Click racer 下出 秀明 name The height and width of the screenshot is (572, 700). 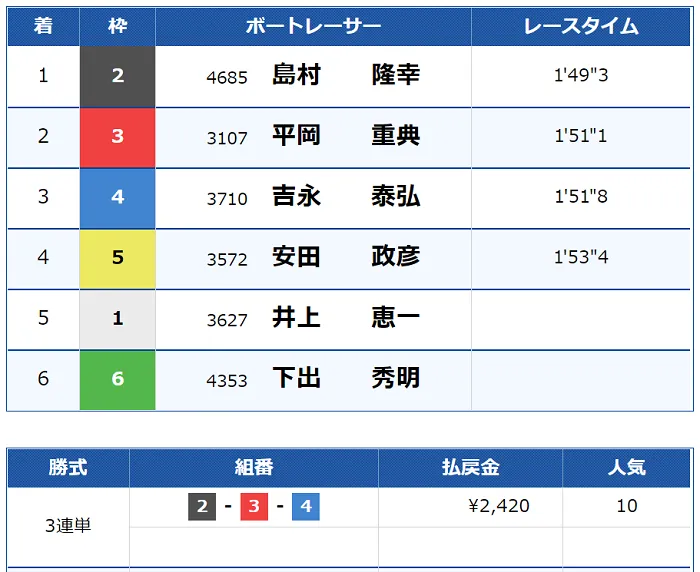[346, 379]
